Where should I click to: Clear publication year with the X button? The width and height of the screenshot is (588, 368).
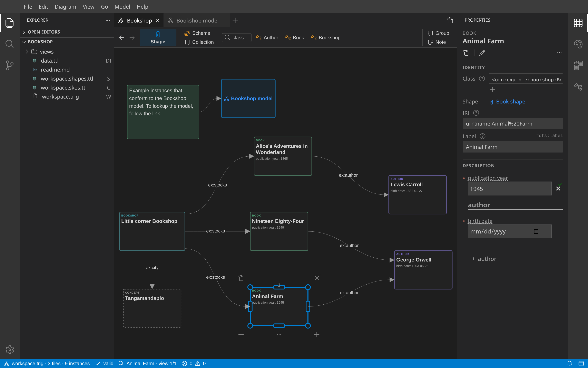pos(558,188)
